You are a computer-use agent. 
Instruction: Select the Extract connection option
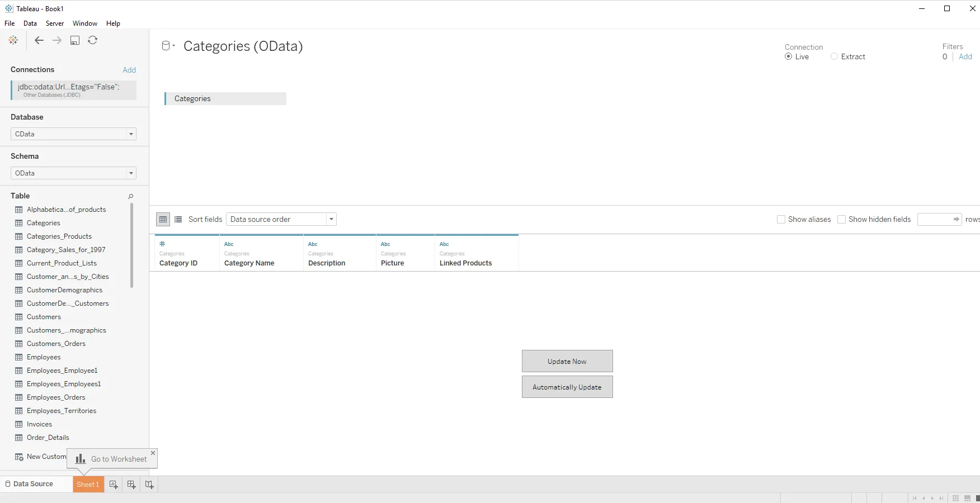(834, 56)
